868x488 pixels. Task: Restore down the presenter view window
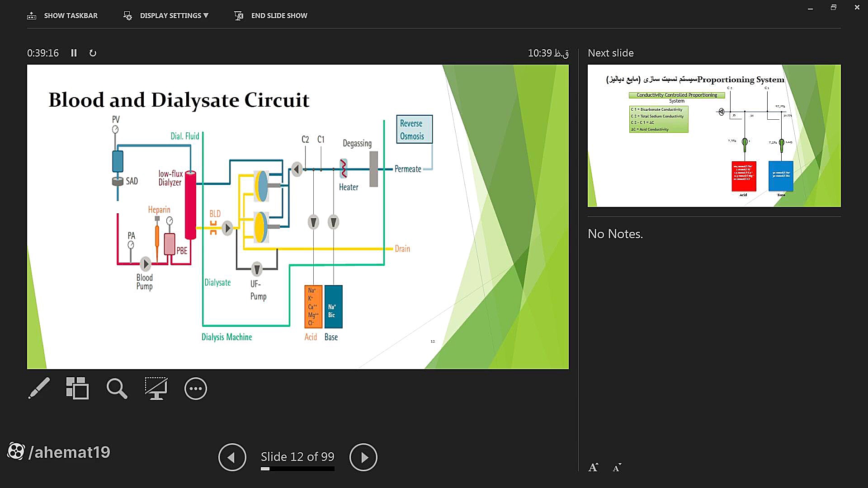click(x=833, y=8)
